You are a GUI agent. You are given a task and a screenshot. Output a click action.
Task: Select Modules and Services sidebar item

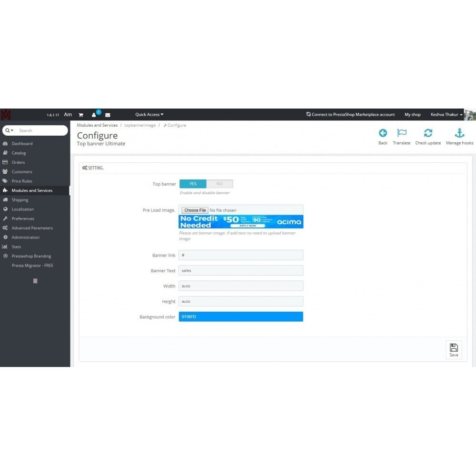[35, 190]
